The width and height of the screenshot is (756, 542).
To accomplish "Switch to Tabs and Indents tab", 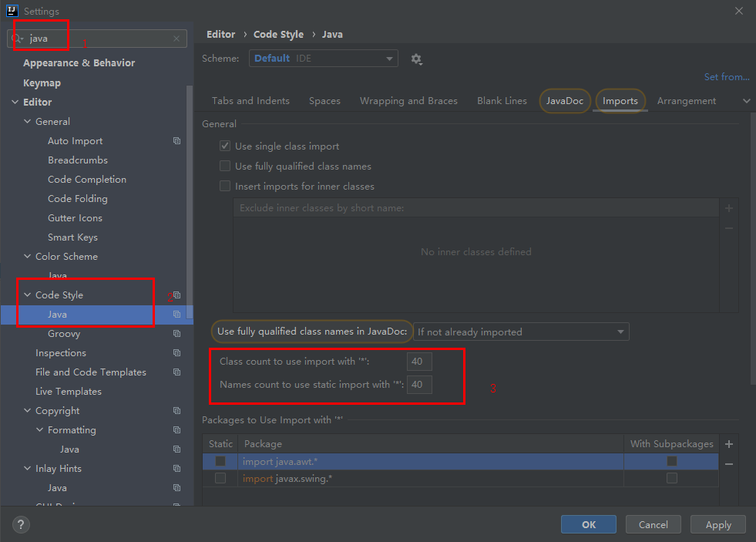I will pyautogui.click(x=250, y=101).
